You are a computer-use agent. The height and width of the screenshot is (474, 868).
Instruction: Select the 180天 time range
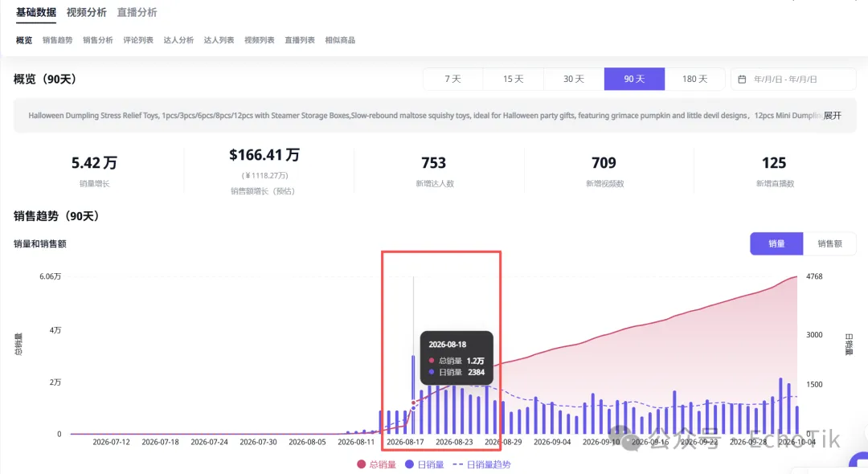point(694,79)
